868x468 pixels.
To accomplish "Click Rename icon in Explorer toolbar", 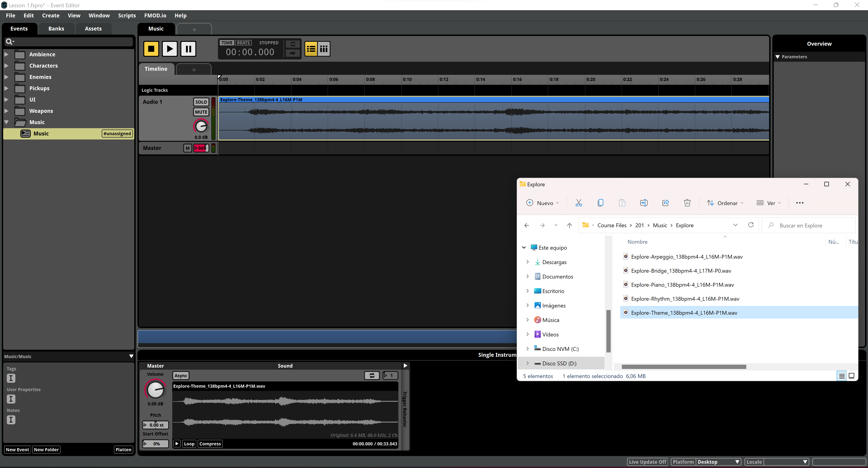I will [643, 203].
